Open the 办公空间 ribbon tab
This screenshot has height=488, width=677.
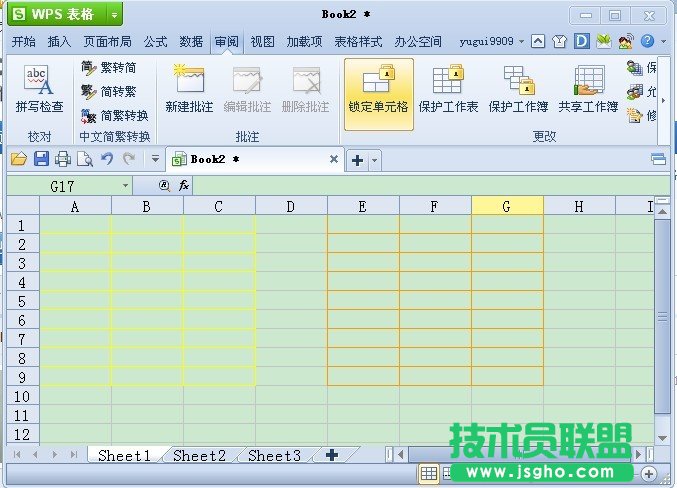pos(418,41)
